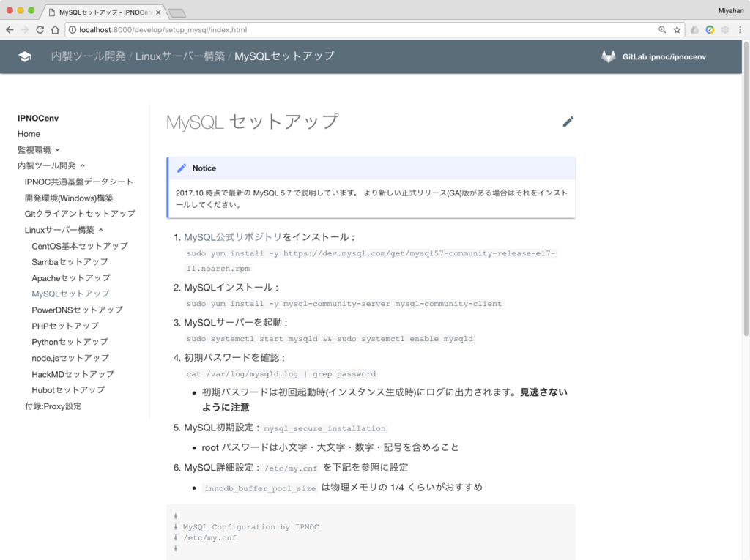Click the mysql_secure_installation inline code
The image size is (750, 560).
(324, 428)
